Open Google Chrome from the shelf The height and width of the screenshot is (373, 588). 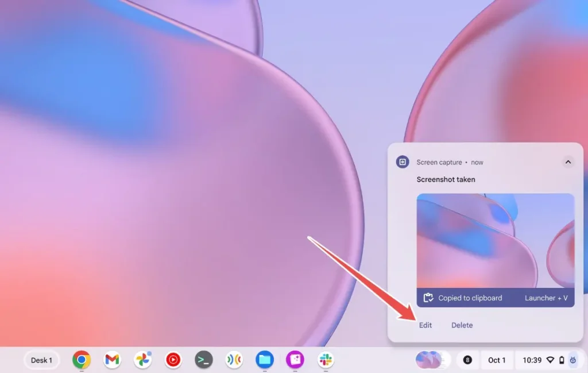tap(82, 360)
